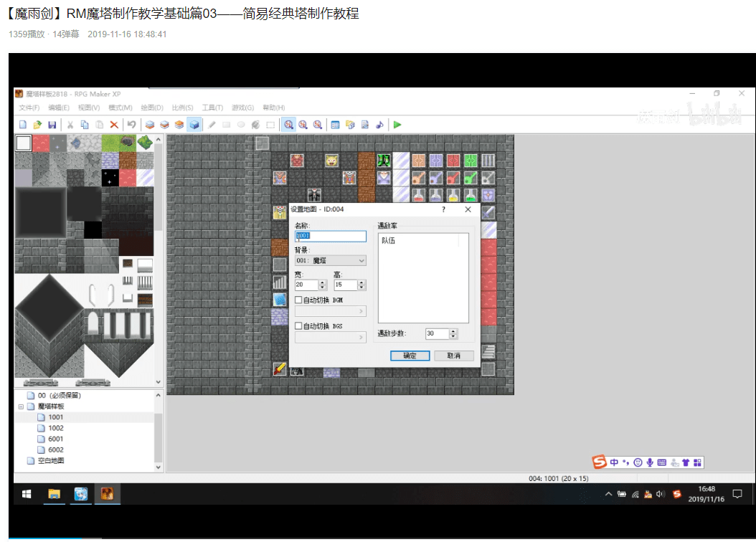The height and width of the screenshot is (542, 756).
Task: Click the 宽 value field
Action: pyautogui.click(x=307, y=285)
